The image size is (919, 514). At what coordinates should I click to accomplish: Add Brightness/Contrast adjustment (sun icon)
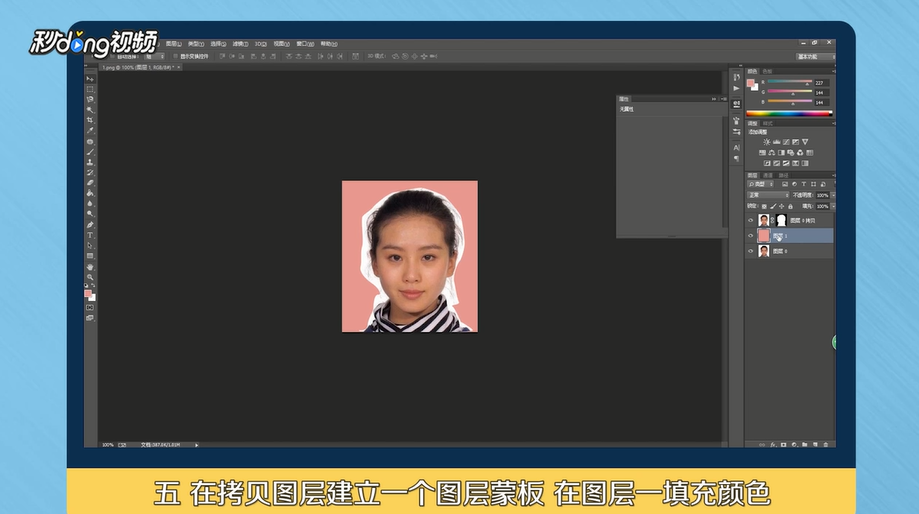pos(767,142)
